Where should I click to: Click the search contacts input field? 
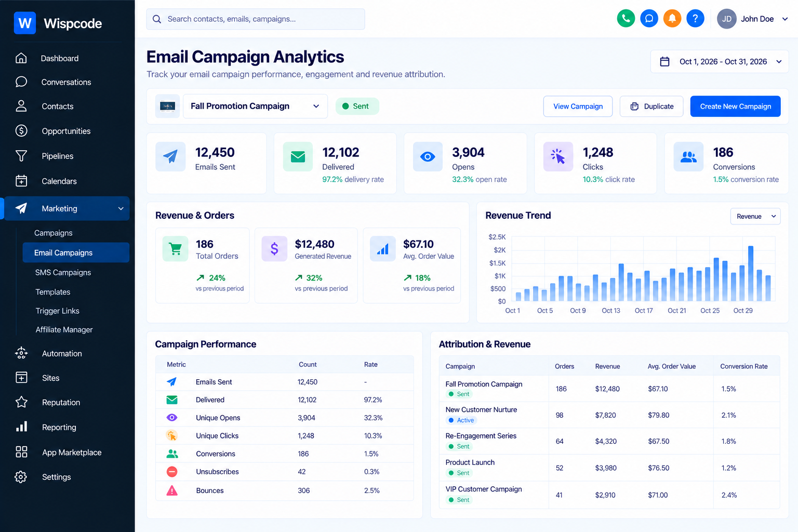[x=256, y=19]
